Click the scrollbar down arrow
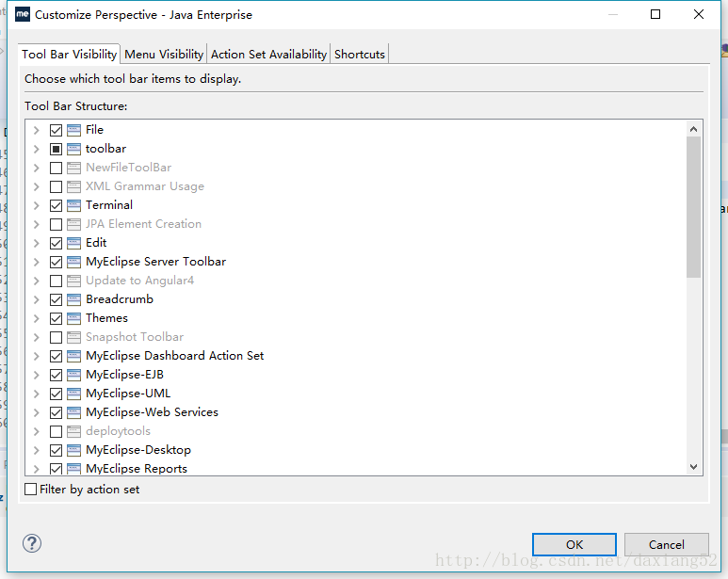The height and width of the screenshot is (579, 728). point(694,467)
